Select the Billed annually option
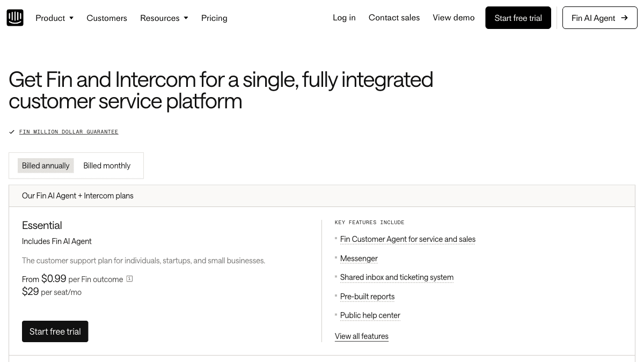Viewport: 644px width, 362px height. click(x=46, y=165)
